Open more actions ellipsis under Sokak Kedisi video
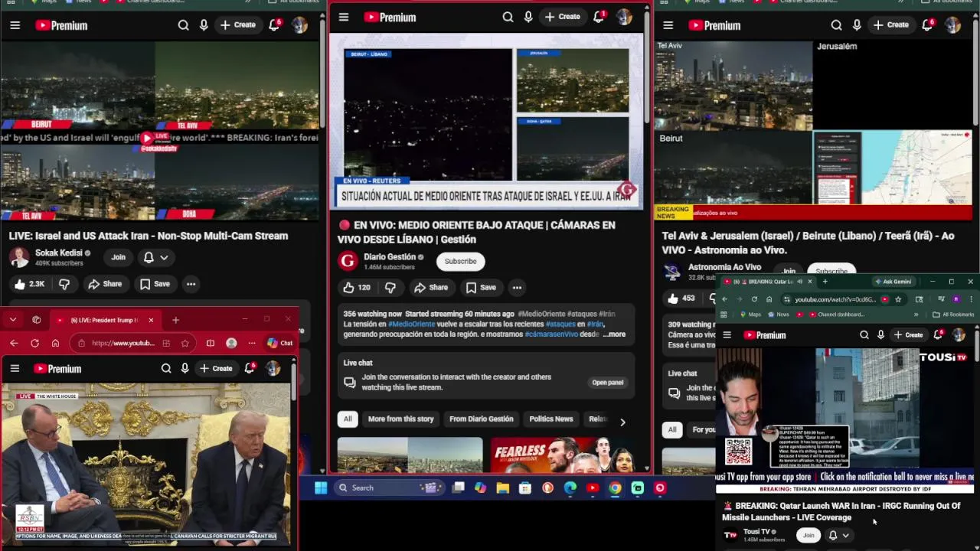 [x=191, y=284]
